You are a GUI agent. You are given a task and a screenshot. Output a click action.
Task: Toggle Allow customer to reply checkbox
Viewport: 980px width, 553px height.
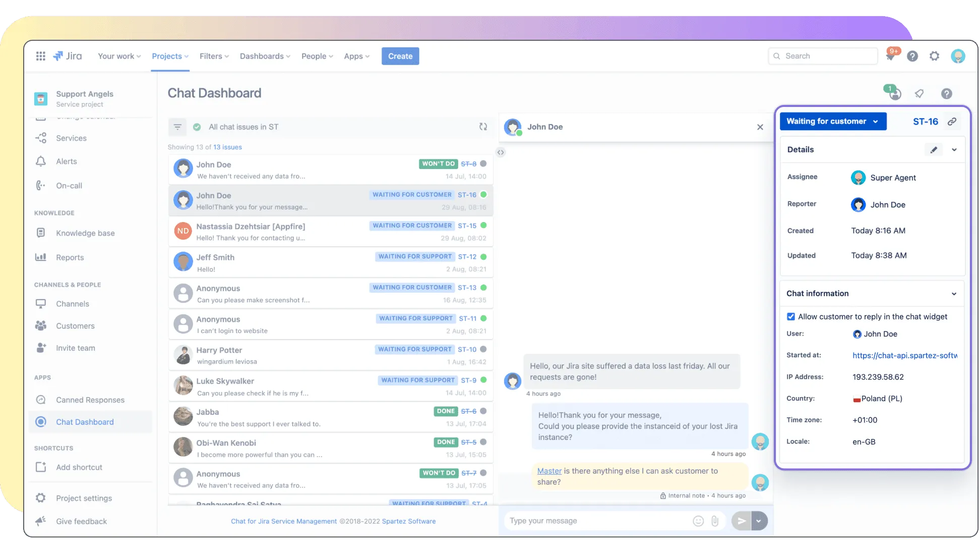point(791,316)
